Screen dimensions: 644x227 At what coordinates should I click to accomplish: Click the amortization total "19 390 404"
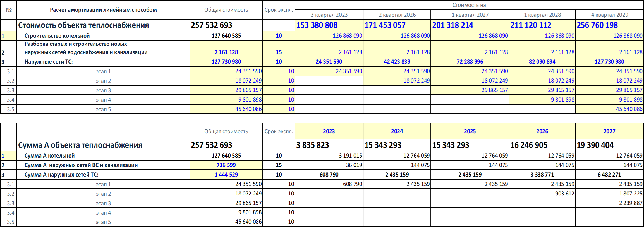tap(610, 145)
